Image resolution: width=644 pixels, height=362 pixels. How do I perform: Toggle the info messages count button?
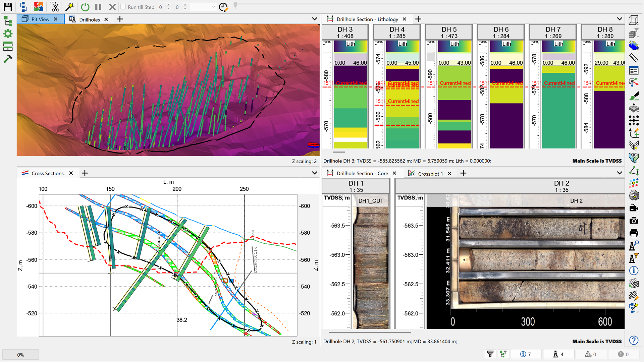[525, 354]
